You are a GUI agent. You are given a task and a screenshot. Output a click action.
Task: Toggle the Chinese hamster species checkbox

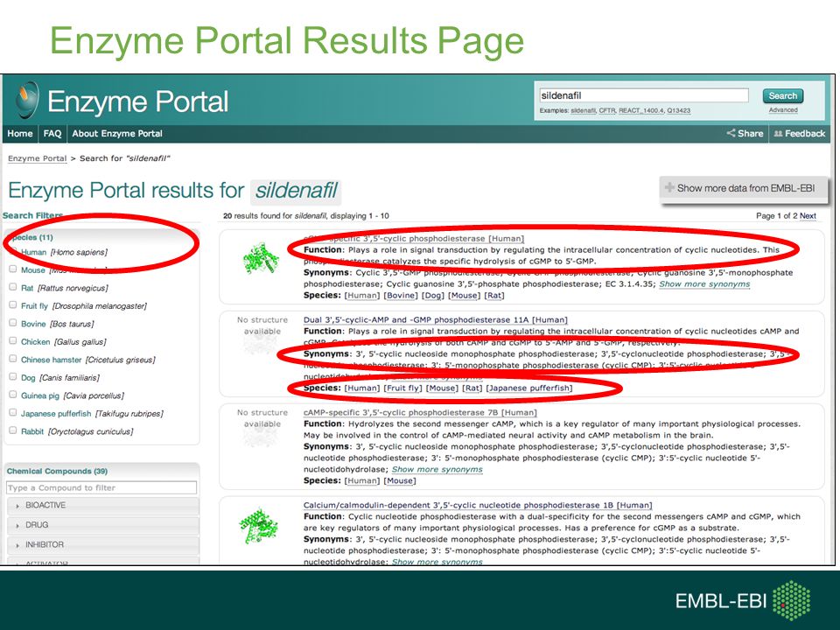tap(13, 359)
